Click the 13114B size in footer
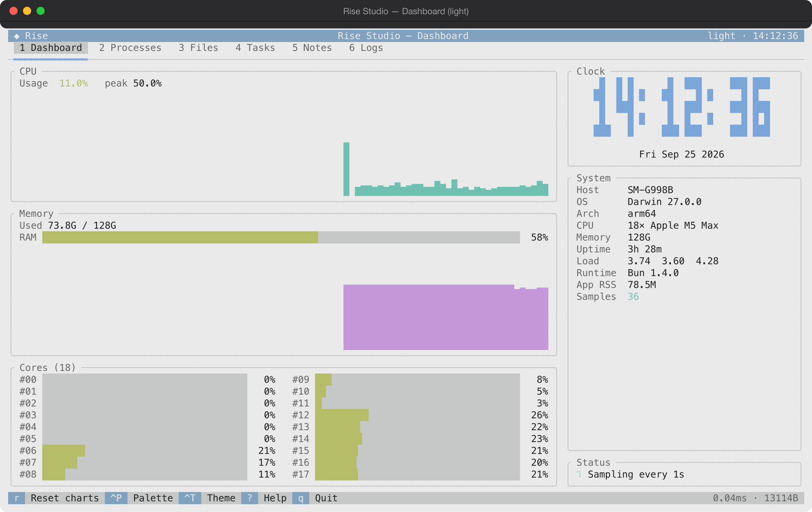Image resolution: width=812 pixels, height=512 pixels. pos(781,498)
